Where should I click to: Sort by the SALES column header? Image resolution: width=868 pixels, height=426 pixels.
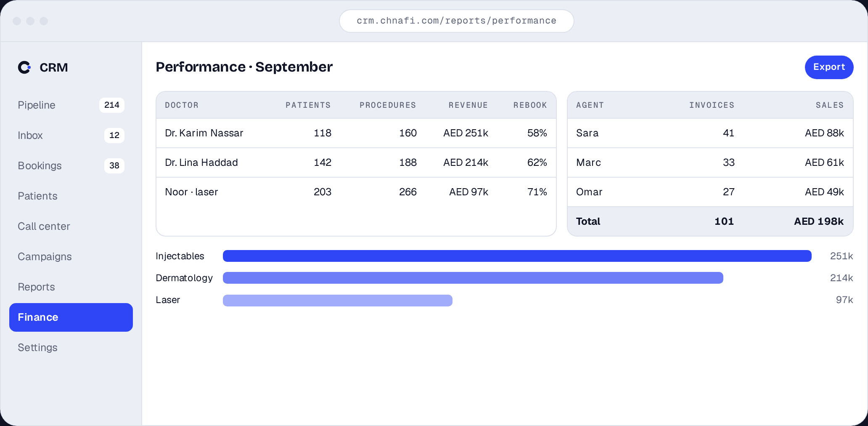coord(830,105)
